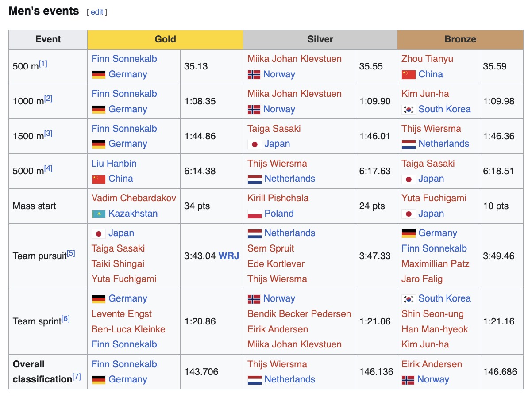Click the yellow Gold column header
The image size is (532, 397).
coord(165,39)
